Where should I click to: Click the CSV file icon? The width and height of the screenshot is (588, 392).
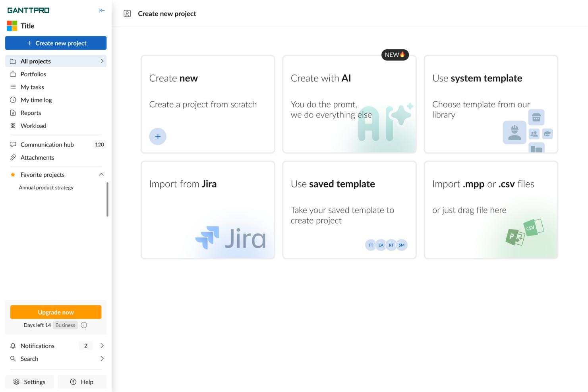533,228
